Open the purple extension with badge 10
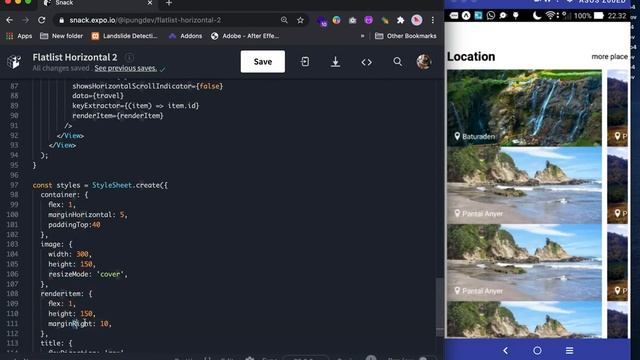The width and height of the screenshot is (640, 360). 322,20
